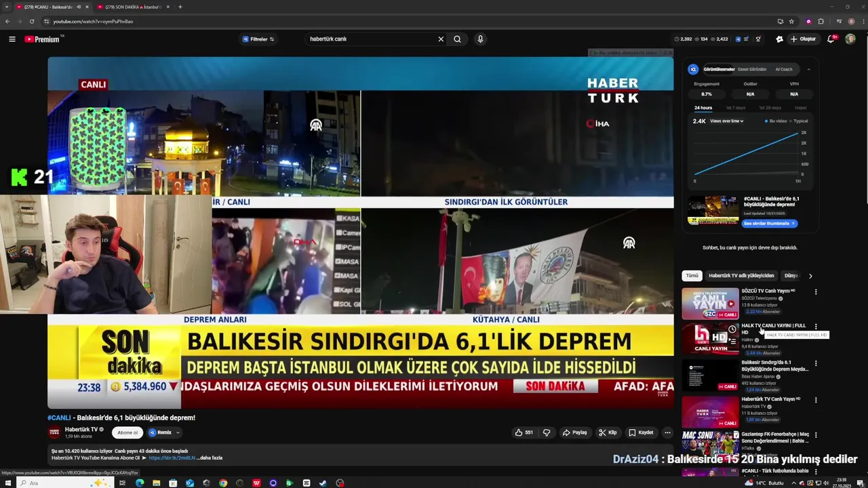Add HALK TV to Watch Later
The image size is (868, 488).
click(732, 329)
